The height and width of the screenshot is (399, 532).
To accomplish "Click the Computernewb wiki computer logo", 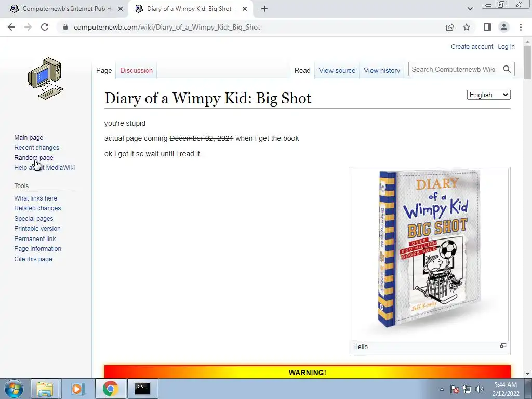I will coord(46,78).
